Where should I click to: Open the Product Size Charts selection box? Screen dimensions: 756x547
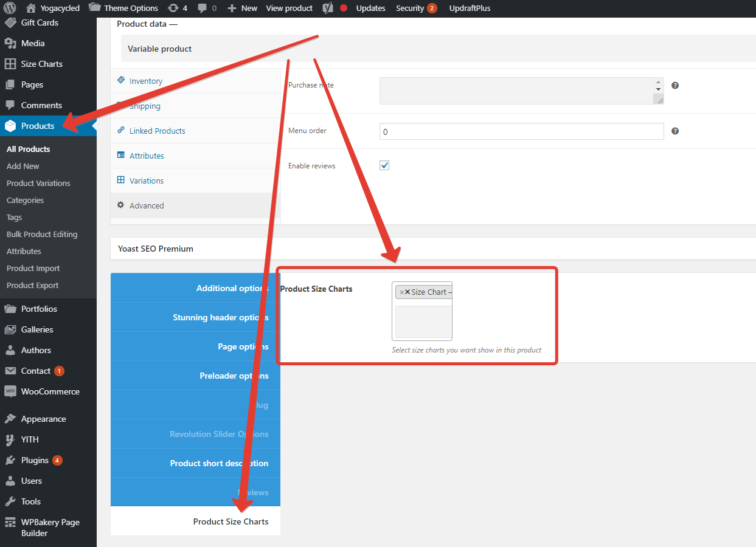(x=423, y=322)
